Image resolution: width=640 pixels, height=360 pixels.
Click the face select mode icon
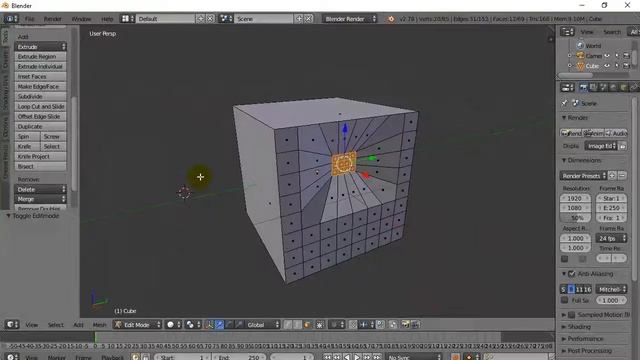point(308,325)
